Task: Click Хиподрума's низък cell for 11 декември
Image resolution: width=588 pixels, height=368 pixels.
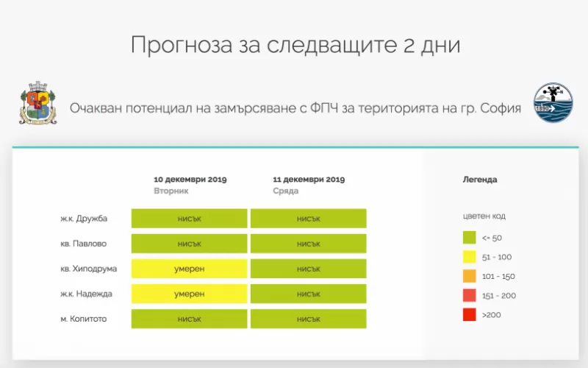Action: tap(309, 269)
